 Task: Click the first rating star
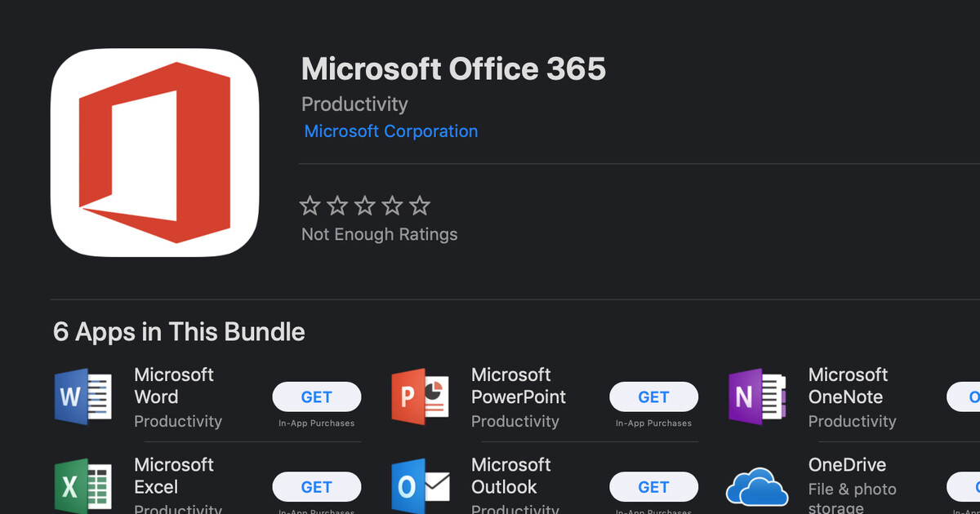(310, 206)
